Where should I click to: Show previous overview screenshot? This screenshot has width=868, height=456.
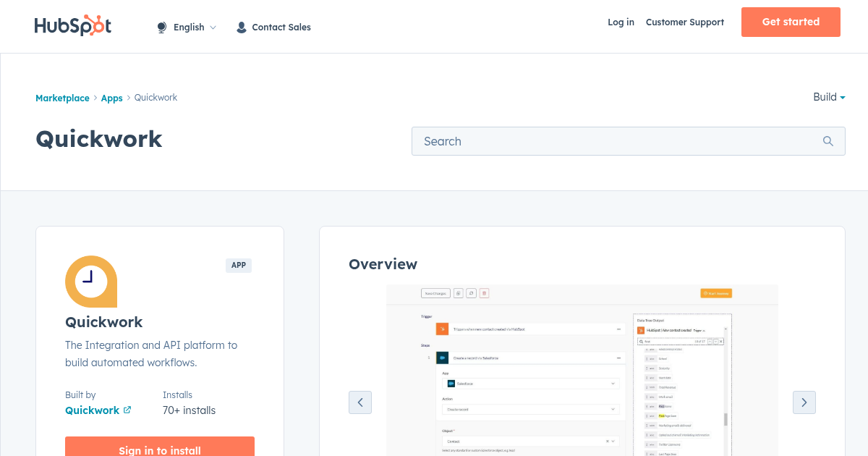tap(360, 402)
